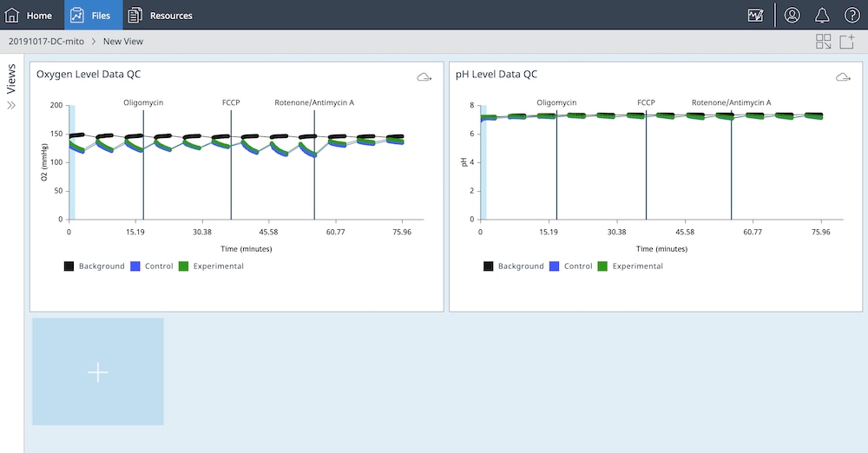Toggle Control series in Oxygen chart legend
Image resolution: width=868 pixels, height=453 pixels.
152,266
